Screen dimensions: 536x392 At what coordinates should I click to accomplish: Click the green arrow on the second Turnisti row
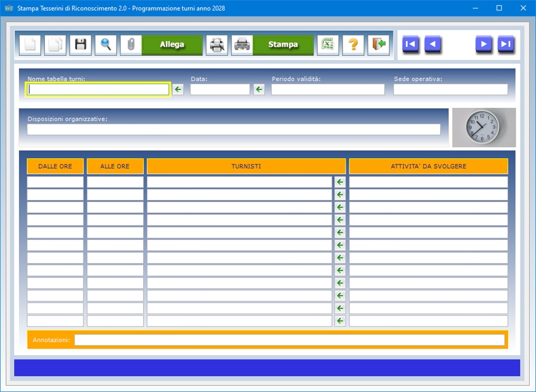(340, 194)
